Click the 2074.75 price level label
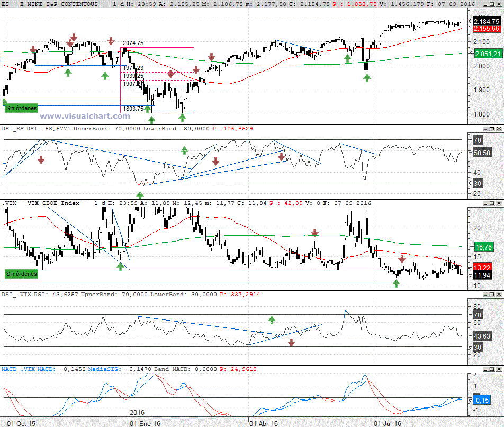Viewport: 504px width, 427px height. [133, 43]
